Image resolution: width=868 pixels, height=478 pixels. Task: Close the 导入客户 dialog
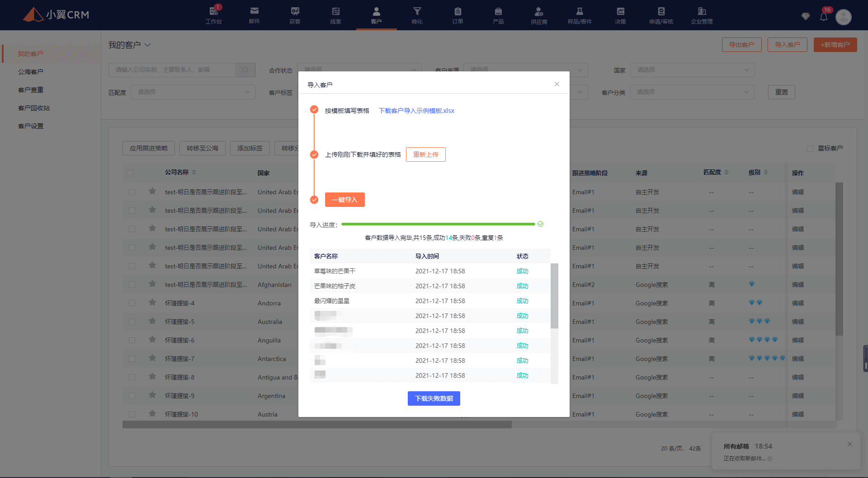pyautogui.click(x=557, y=84)
